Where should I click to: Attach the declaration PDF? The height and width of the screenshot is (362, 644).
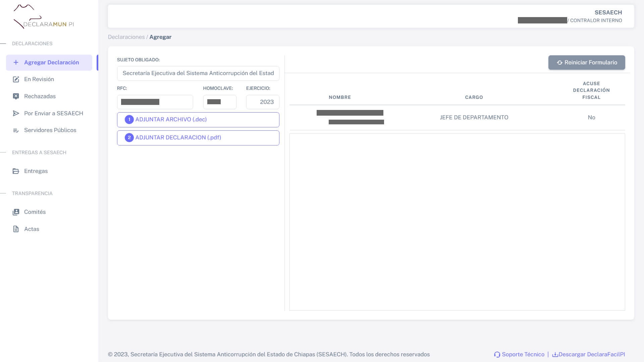198,138
